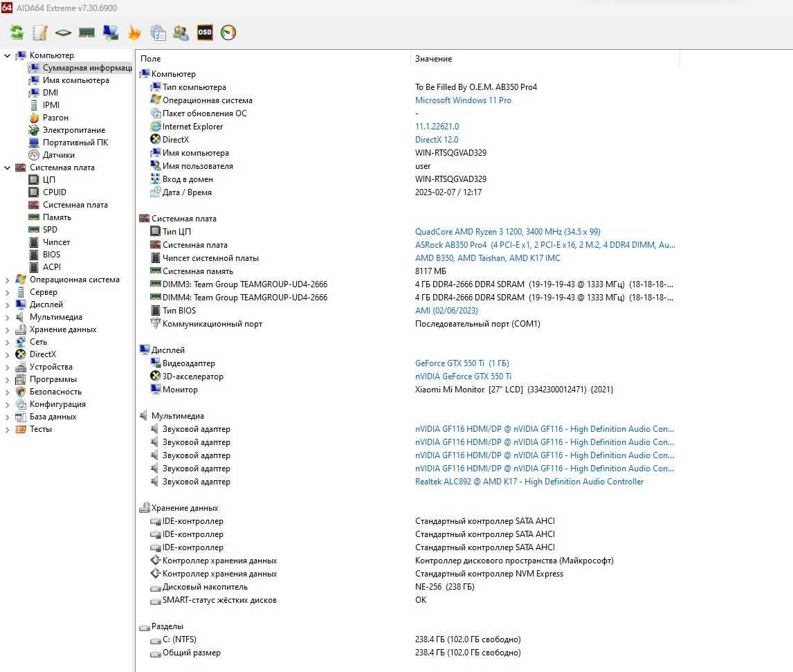Click the motherboard chip toolbar icon
This screenshot has width=793, height=672.
click(63, 33)
